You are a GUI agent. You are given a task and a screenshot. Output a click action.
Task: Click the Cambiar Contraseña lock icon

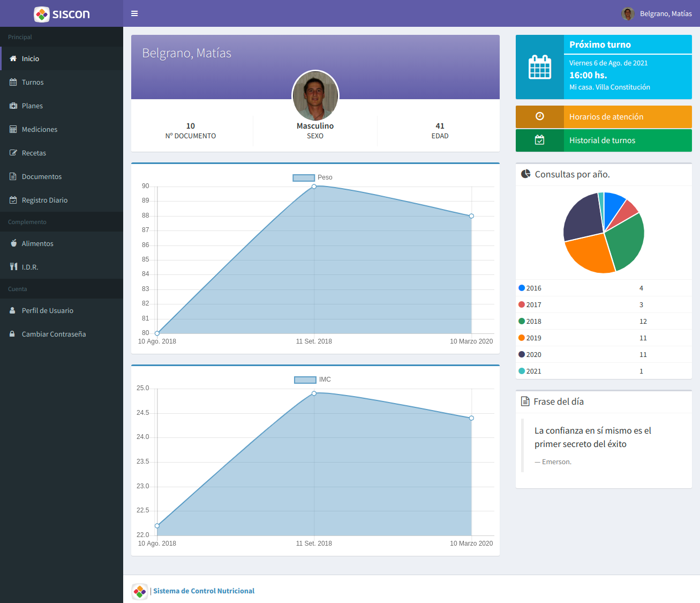pyautogui.click(x=12, y=334)
